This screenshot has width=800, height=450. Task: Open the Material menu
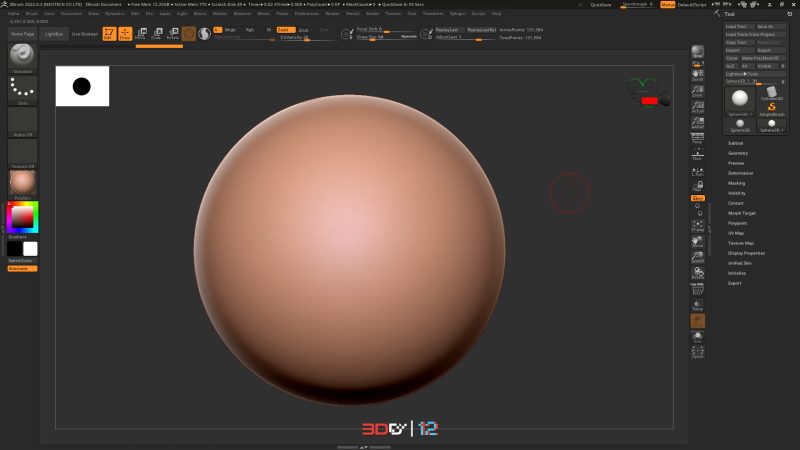coord(242,14)
